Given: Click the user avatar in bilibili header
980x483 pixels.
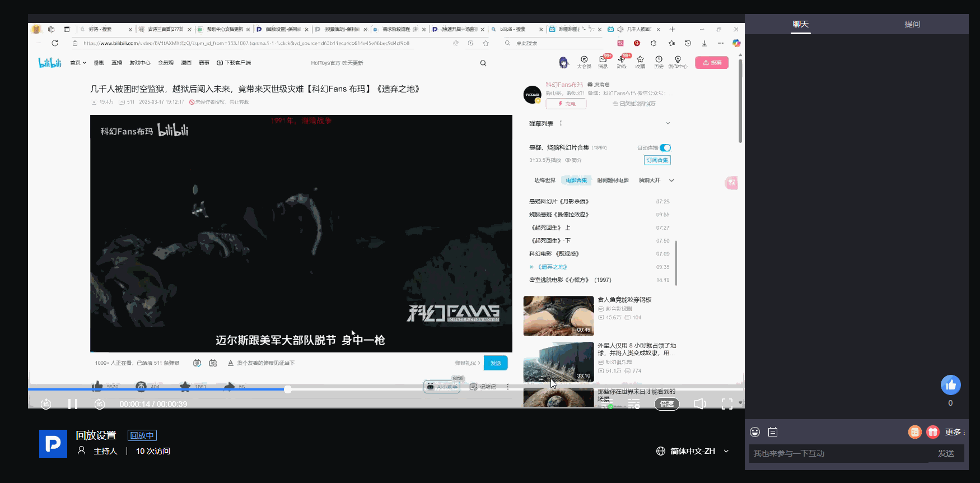Looking at the screenshot, I should (564, 62).
